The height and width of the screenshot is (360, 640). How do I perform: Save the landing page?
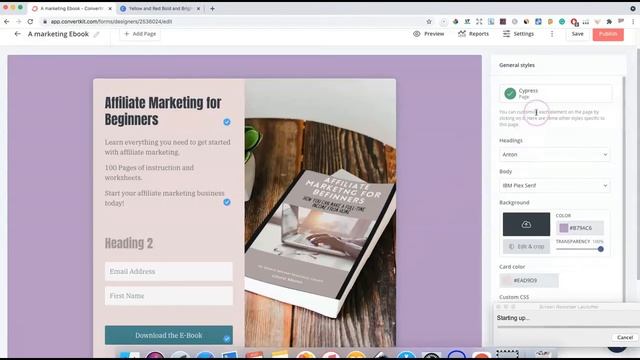(x=577, y=34)
